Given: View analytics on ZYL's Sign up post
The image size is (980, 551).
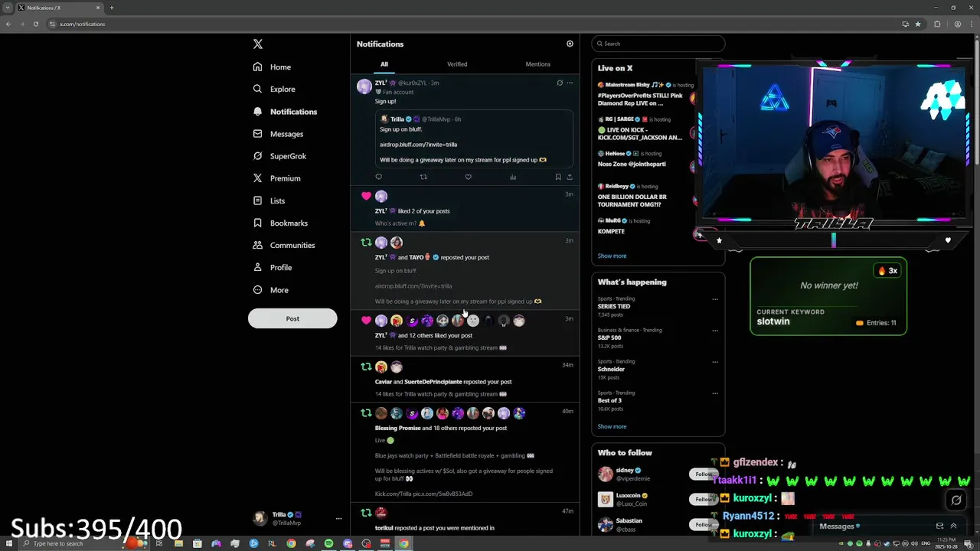Looking at the screenshot, I should click(513, 177).
